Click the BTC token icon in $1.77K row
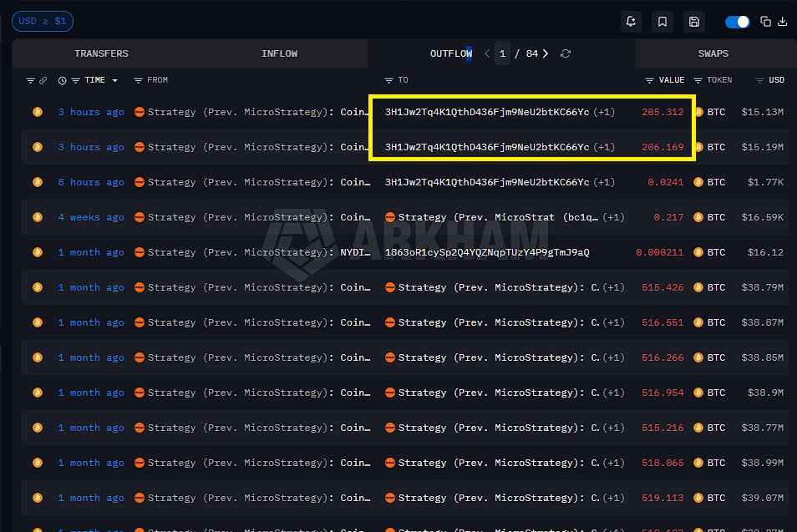 (x=699, y=182)
